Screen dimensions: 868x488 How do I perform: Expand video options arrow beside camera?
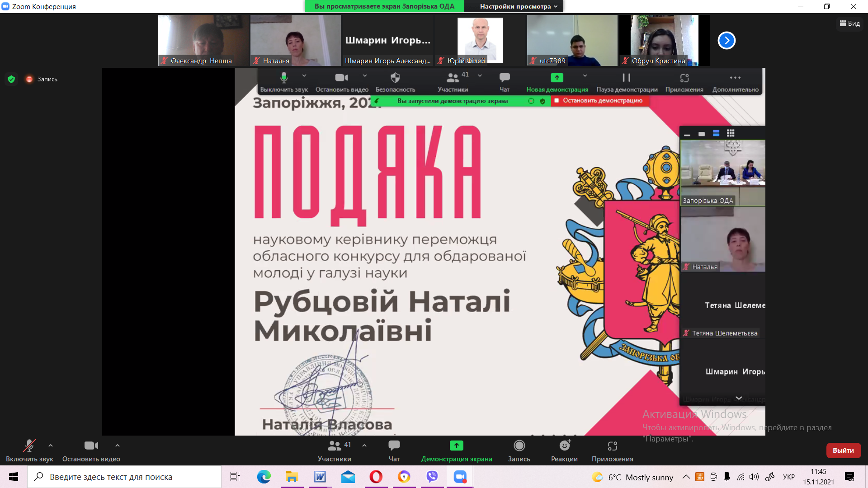coord(118,446)
